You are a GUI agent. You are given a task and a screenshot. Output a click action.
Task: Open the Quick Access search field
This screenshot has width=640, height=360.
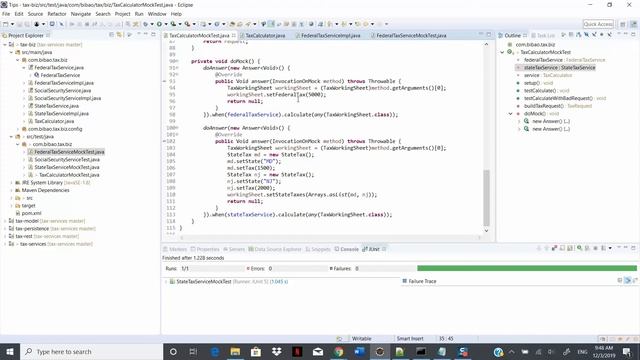(x=598, y=24)
